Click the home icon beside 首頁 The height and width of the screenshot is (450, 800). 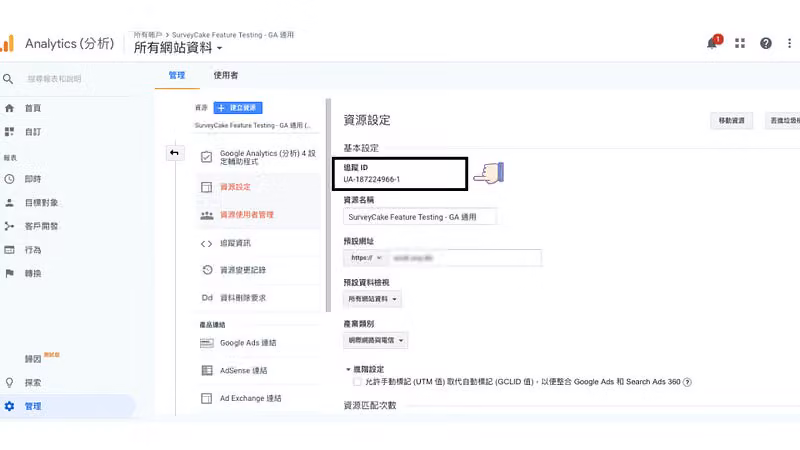point(9,108)
